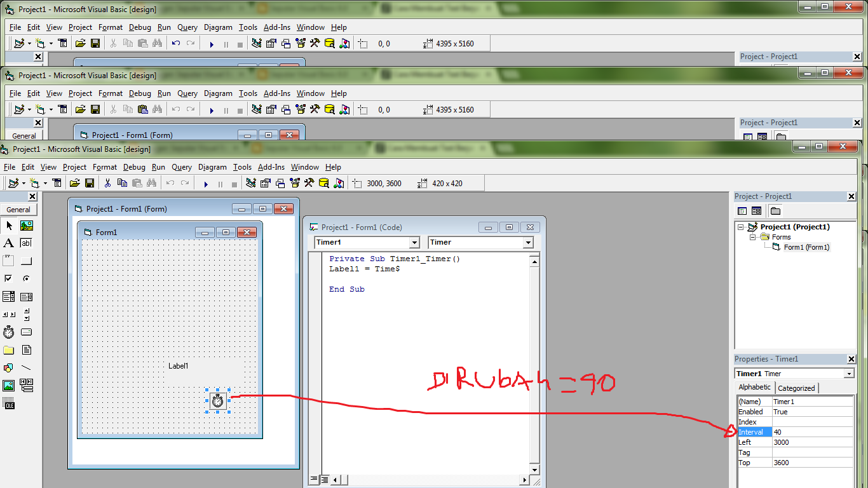The image size is (868, 488).
Task: Select the ComboBox tool in the toolbox
Action: [8, 295]
